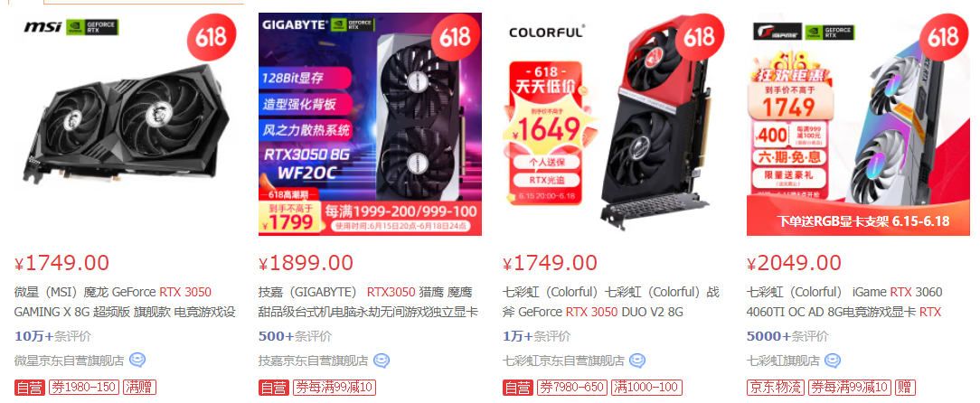Open chat icon beside 七彩虹京东自营旗舰店
This screenshot has width=980, height=403.
pos(637,361)
